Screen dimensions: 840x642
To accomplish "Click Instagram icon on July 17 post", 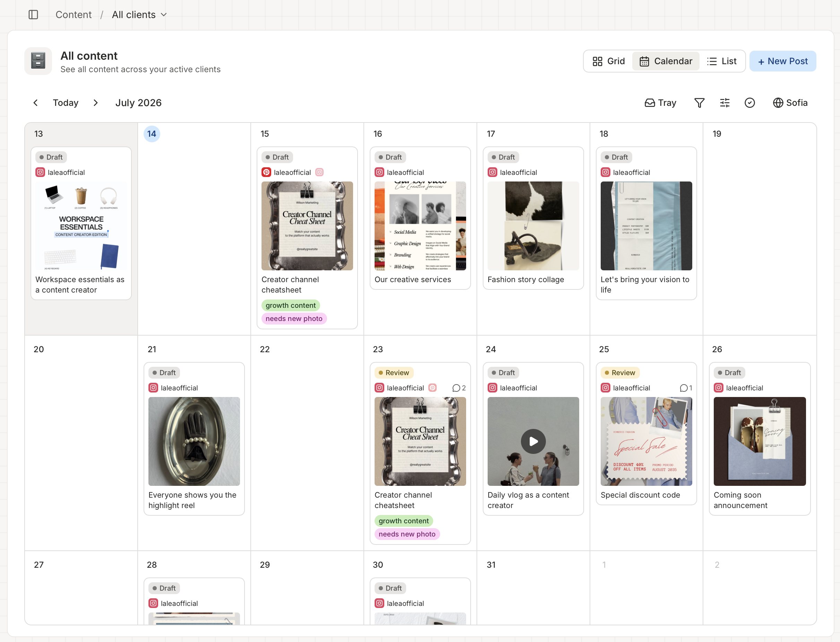I will [x=492, y=172].
